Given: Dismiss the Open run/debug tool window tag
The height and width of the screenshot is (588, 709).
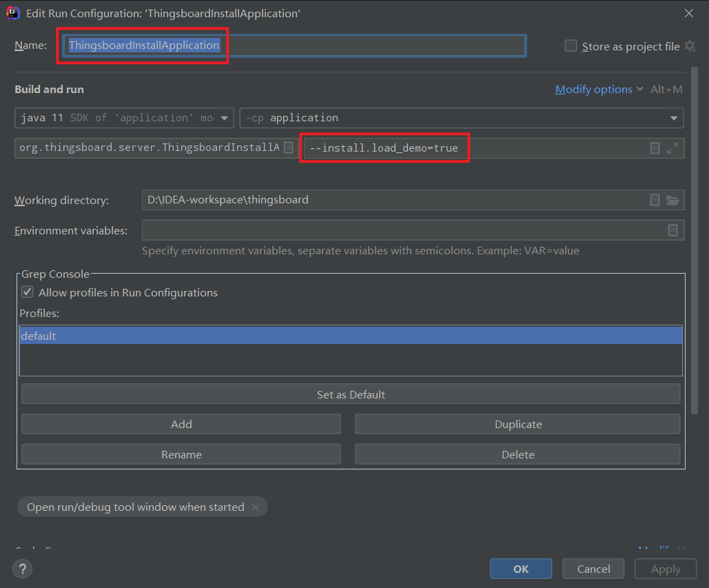Looking at the screenshot, I should 256,507.
